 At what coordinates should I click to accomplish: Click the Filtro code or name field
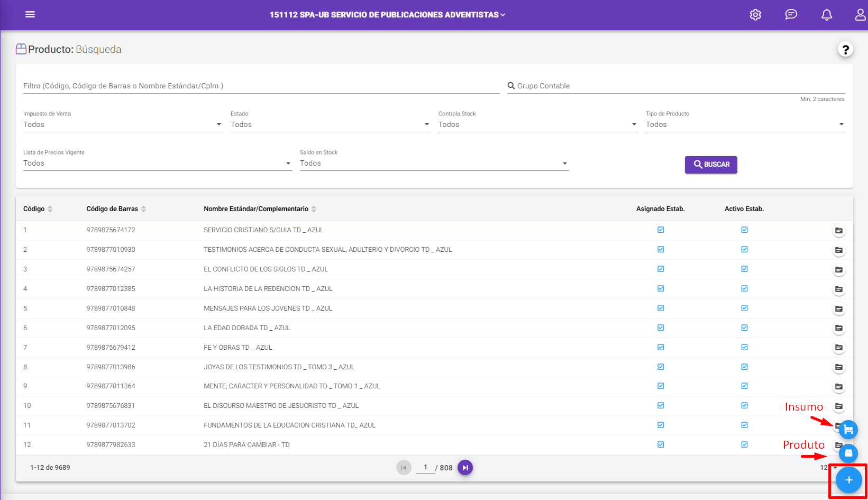click(x=261, y=86)
